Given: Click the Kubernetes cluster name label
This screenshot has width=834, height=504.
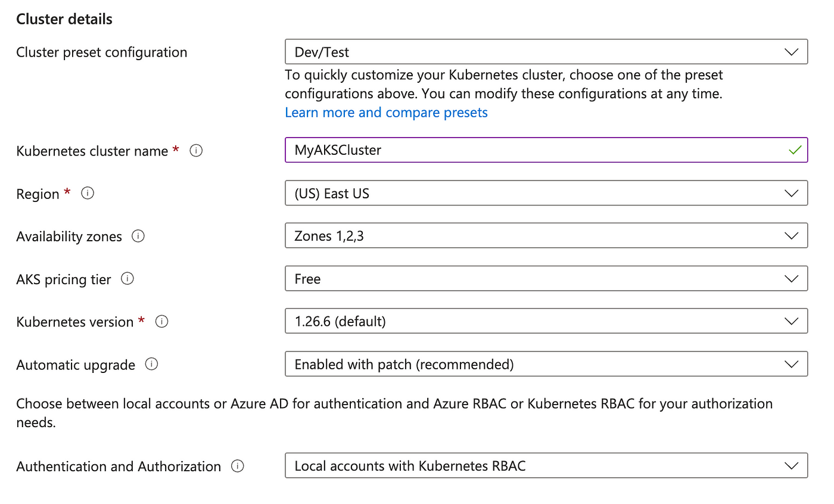Looking at the screenshot, I should pos(92,151).
